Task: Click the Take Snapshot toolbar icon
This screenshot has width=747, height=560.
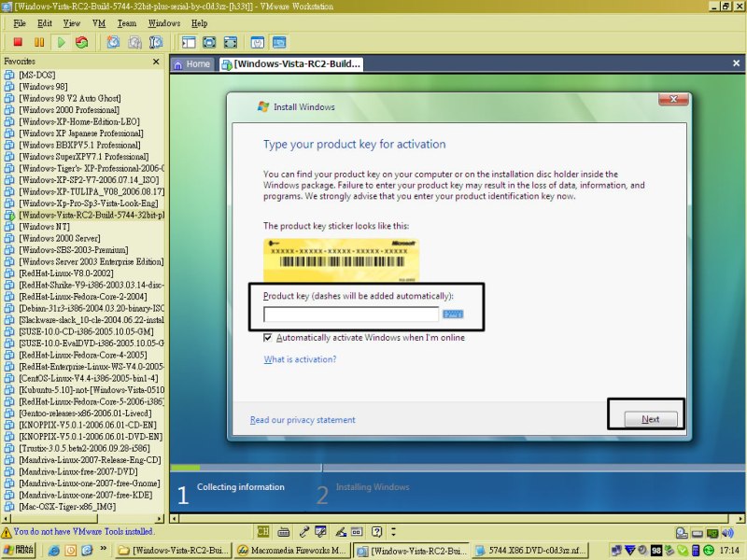Action: click(x=113, y=42)
